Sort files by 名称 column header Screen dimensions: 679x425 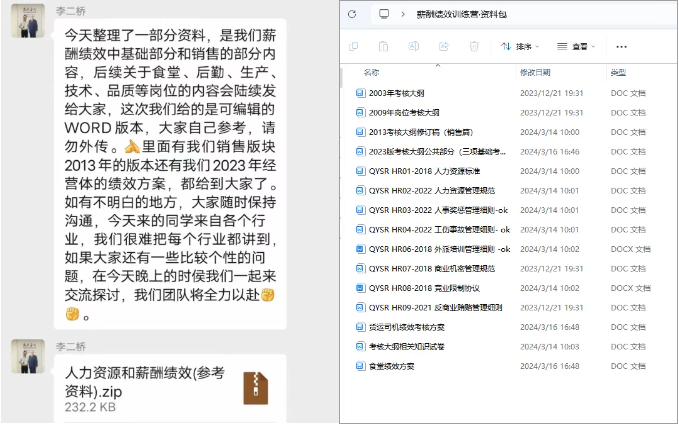[371, 73]
